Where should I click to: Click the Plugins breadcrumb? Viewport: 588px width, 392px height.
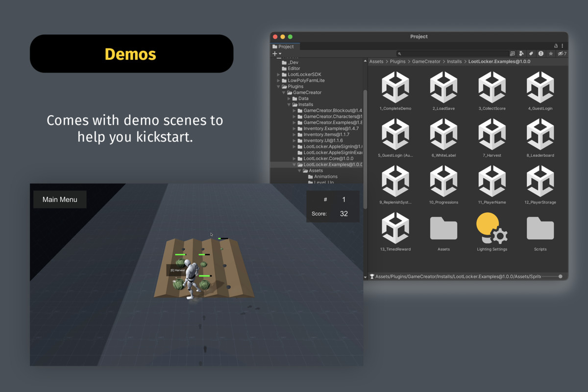click(x=398, y=62)
